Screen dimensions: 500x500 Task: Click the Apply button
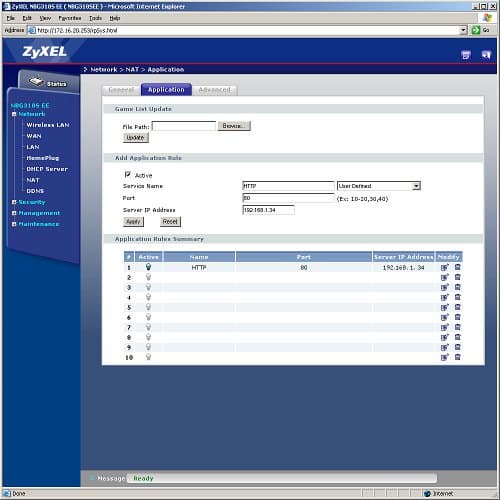[x=133, y=222]
